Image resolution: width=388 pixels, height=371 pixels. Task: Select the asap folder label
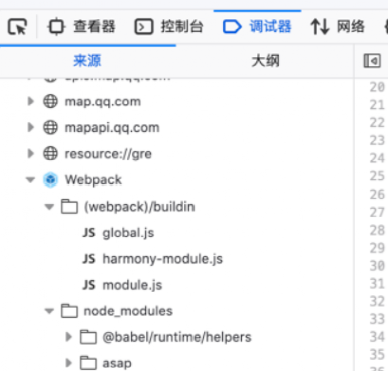117,363
